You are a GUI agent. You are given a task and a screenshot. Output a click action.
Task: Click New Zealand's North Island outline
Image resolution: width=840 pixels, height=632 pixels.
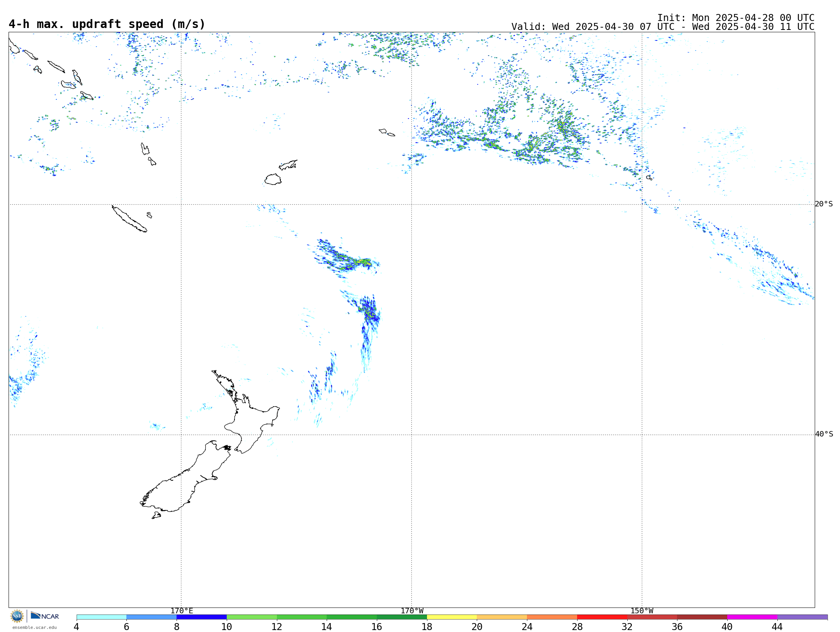coord(246,412)
